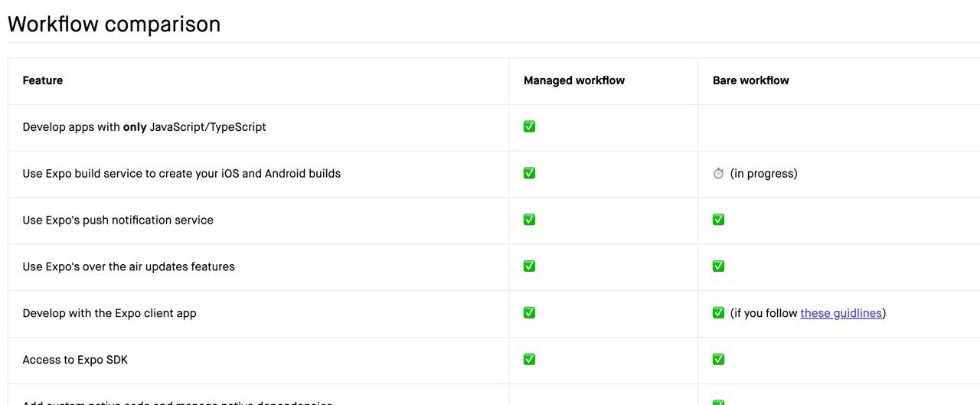This screenshot has height=405, width=980.
Task: Click Managed checkmark for push notification service
Action: click(x=529, y=220)
